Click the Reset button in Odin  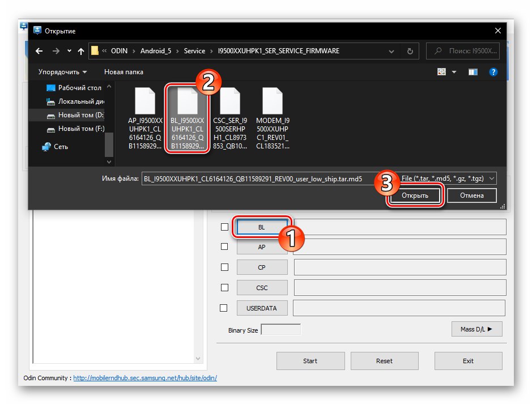384,361
